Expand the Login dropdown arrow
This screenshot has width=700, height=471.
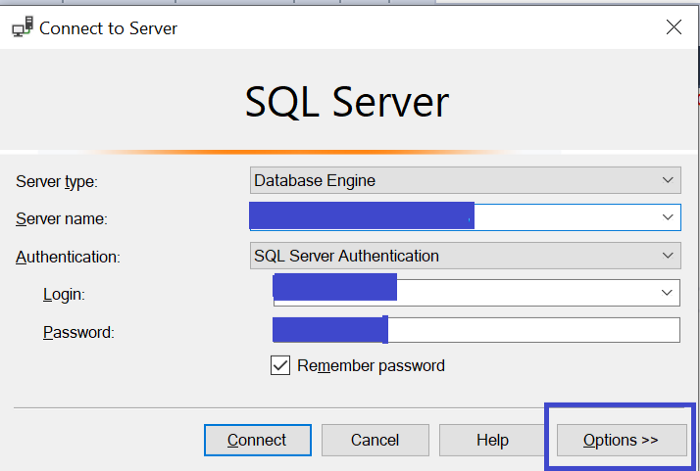pyautogui.click(x=667, y=293)
